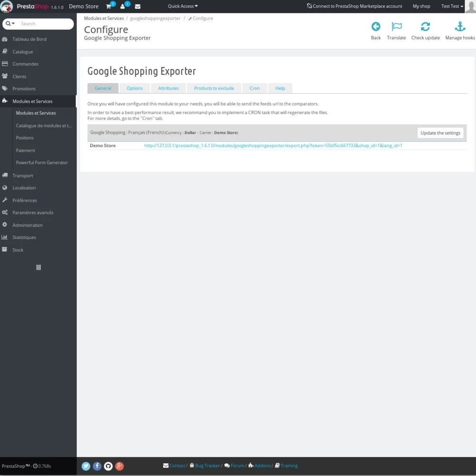Open the Facebook footer icon
The height and width of the screenshot is (476, 476).
tap(97, 466)
